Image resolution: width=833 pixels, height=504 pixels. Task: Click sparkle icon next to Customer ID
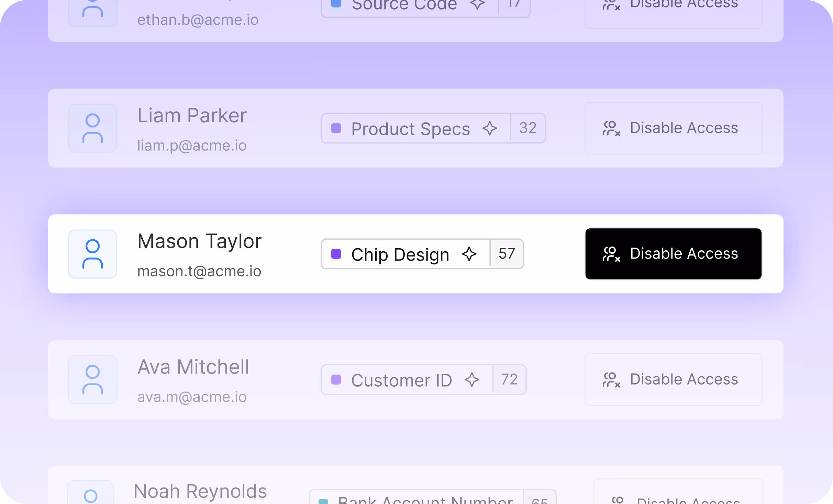tap(472, 380)
